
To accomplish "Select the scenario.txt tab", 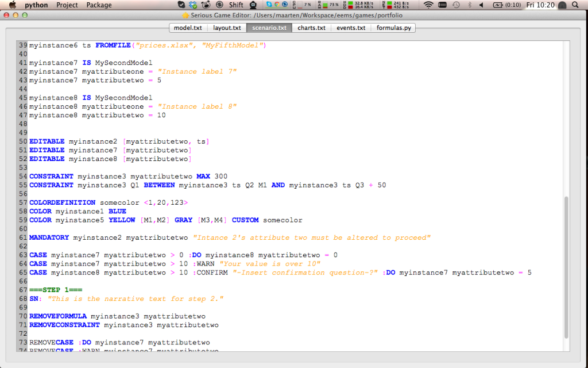I will tap(269, 28).
